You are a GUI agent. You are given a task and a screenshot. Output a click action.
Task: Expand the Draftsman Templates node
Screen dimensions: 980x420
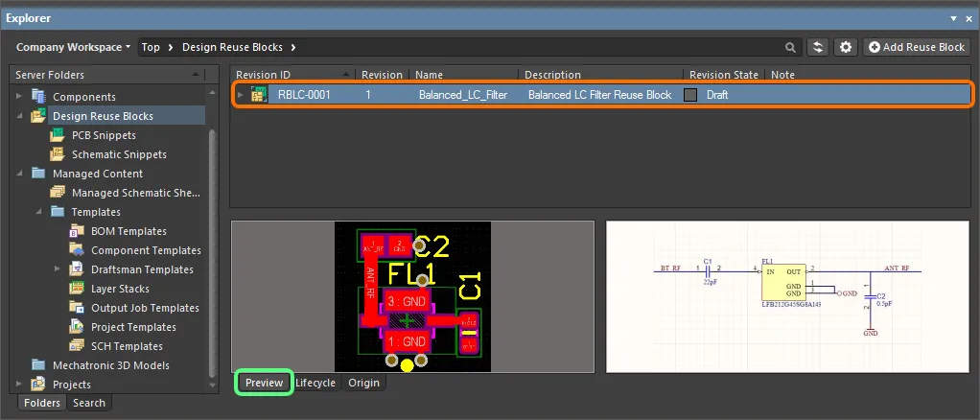pyautogui.click(x=57, y=268)
